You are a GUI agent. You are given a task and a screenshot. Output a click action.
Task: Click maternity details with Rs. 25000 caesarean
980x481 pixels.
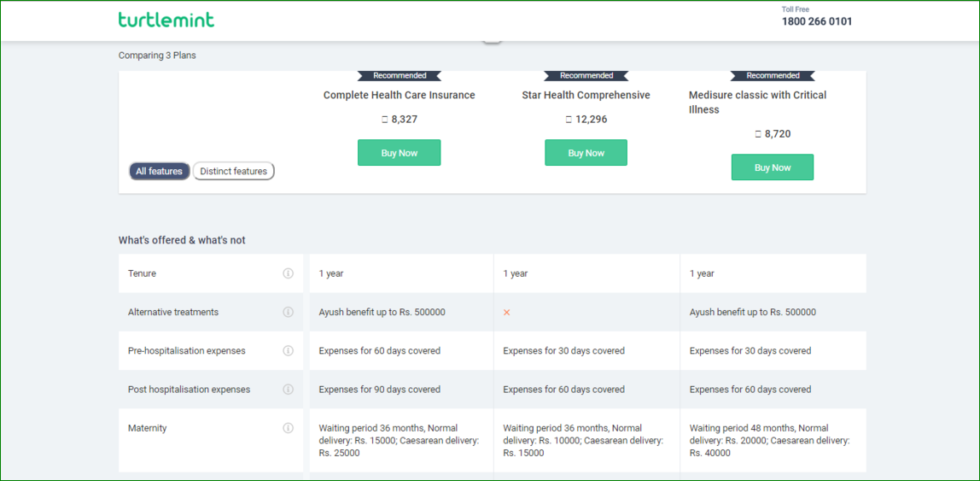click(x=399, y=441)
